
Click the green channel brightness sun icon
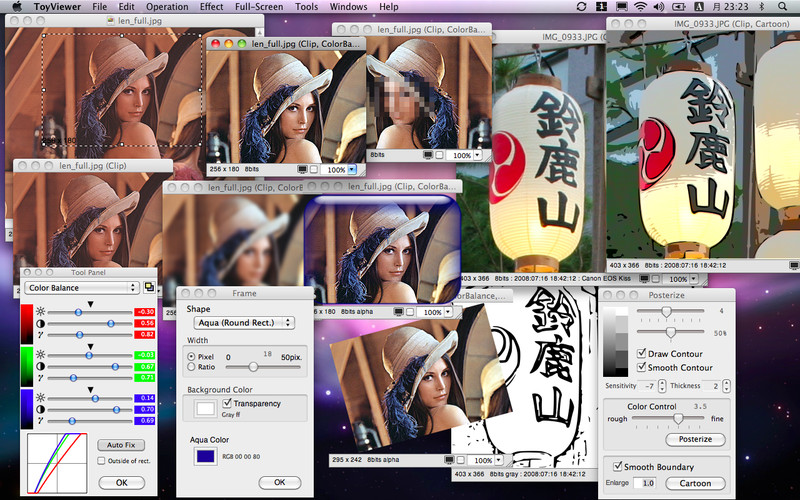pos(40,355)
